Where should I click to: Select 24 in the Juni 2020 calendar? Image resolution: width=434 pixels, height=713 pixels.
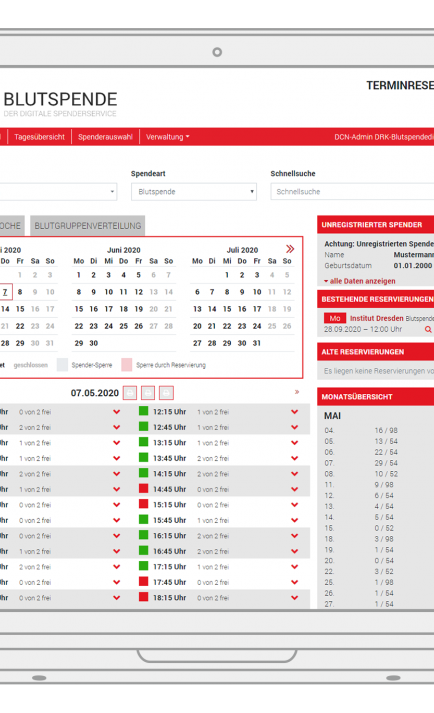tap(109, 326)
